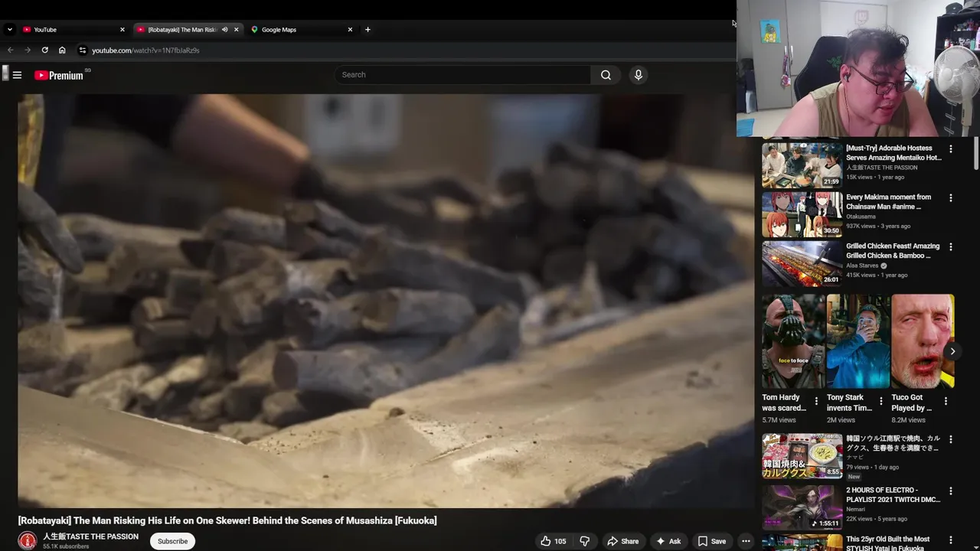
Task: Open the TASTE THE PASSION channel name link
Action: click(90, 536)
